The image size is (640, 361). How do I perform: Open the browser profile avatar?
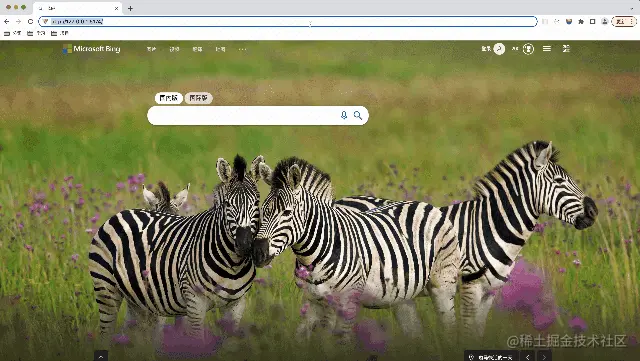tap(604, 22)
